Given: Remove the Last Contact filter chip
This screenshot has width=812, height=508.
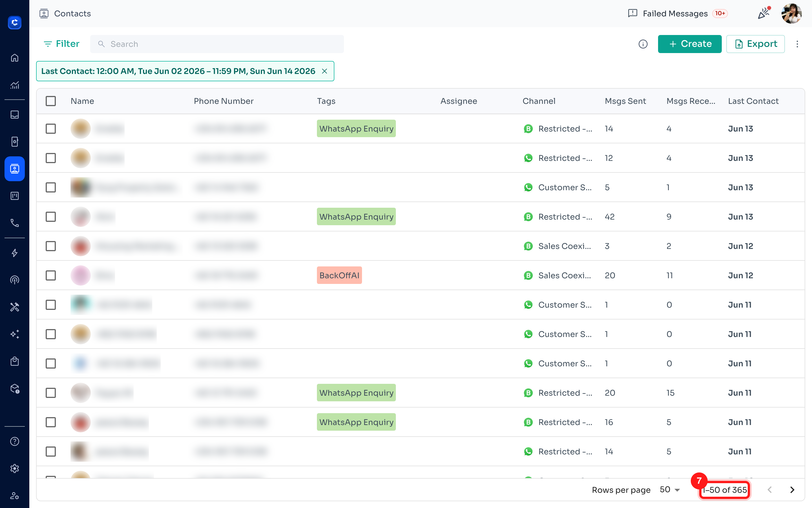Looking at the screenshot, I should coord(325,71).
